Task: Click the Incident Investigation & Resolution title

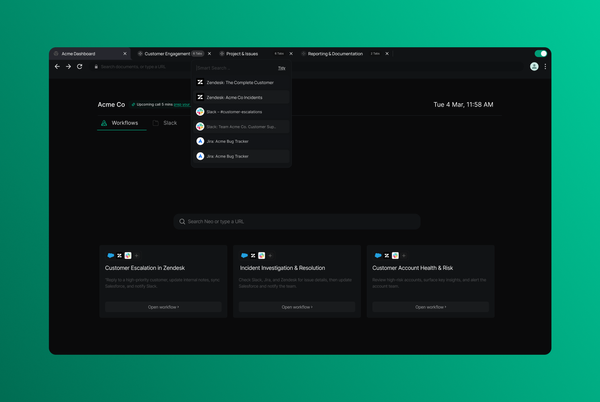Action: click(282, 268)
